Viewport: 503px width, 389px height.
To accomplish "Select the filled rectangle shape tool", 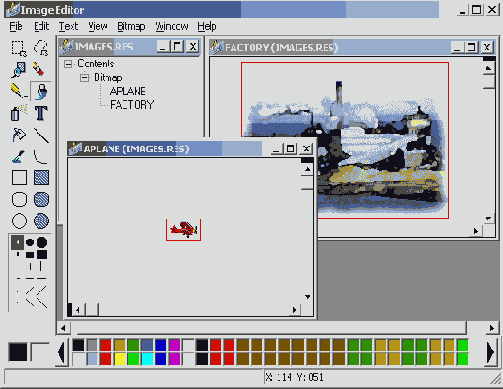I will click(41, 178).
